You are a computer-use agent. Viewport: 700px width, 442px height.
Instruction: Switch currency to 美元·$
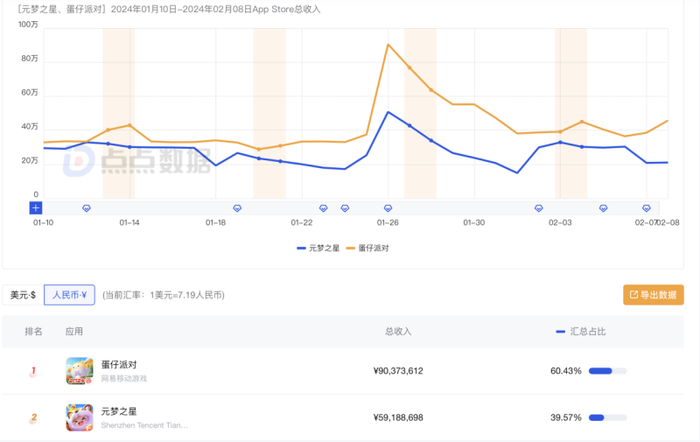[23, 295]
